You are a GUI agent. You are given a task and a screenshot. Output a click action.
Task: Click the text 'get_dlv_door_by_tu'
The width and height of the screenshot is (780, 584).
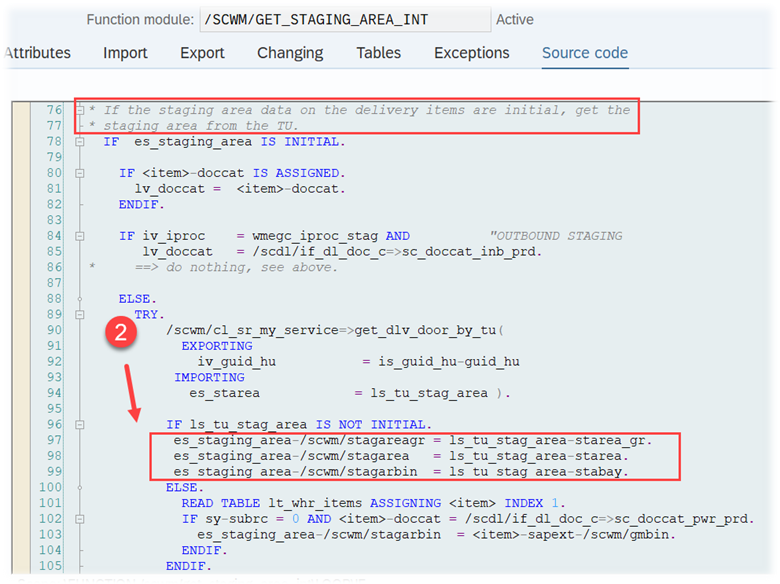pos(425,330)
